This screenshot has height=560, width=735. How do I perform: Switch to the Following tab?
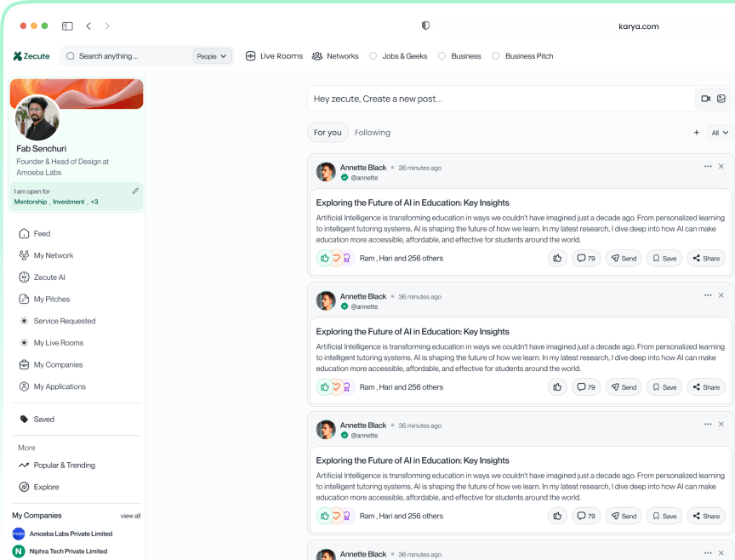[x=373, y=133]
